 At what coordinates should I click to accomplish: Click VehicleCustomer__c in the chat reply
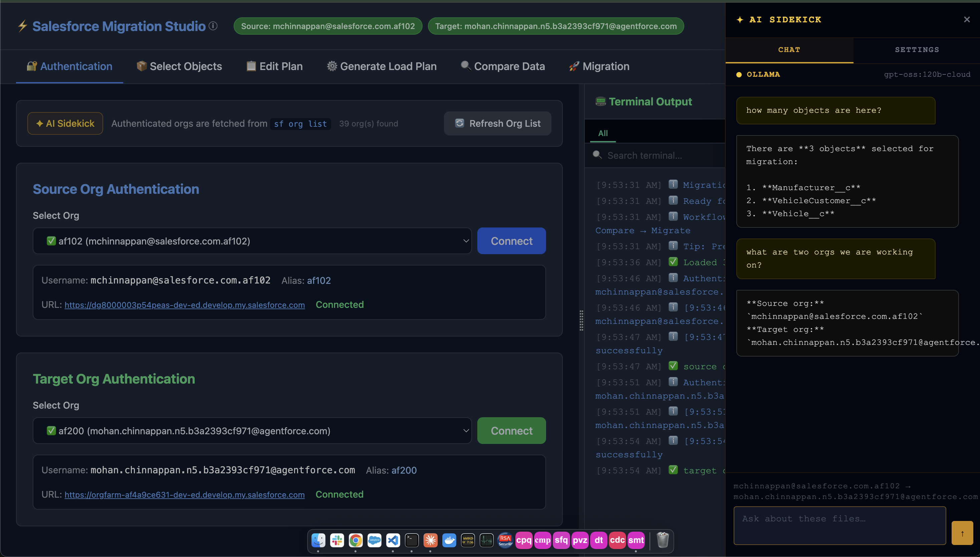819,200
